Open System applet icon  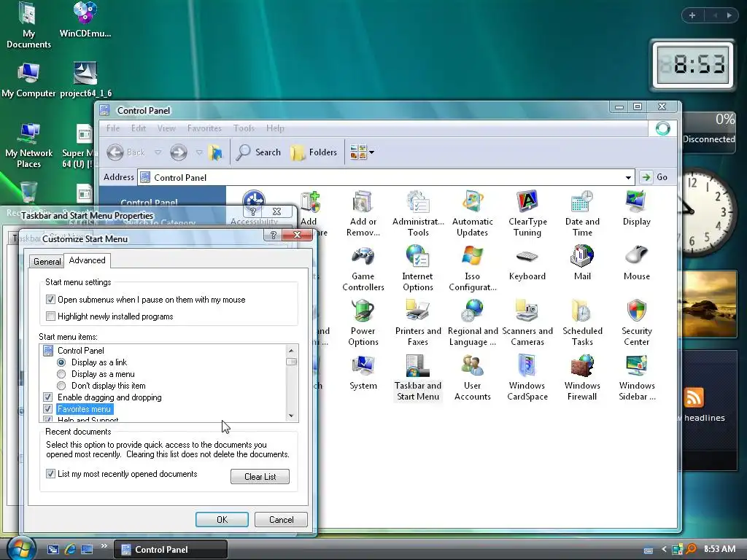pos(363,373)
